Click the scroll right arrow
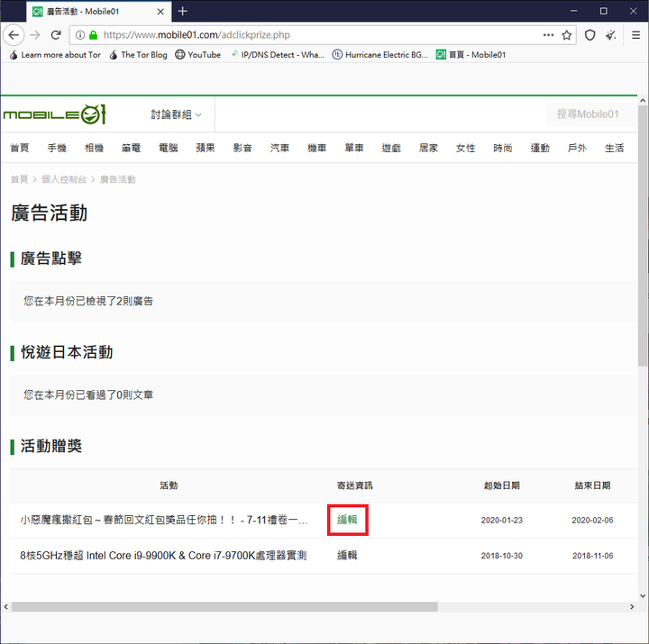Screen dimensions: 649x644 tap(632, 607)
